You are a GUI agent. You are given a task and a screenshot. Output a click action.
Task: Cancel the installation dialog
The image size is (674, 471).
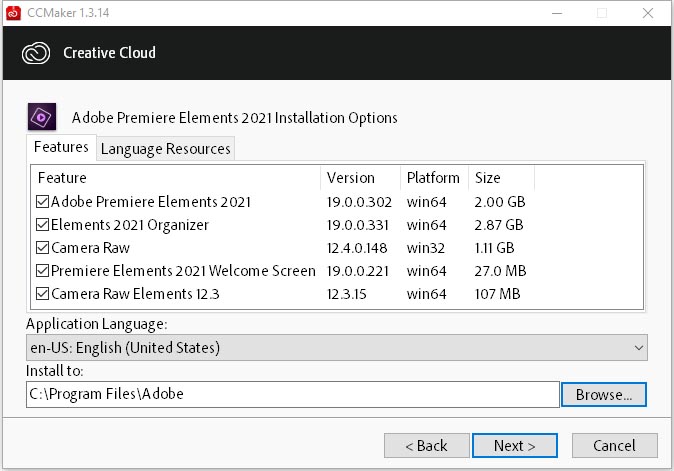click(614, 446)
